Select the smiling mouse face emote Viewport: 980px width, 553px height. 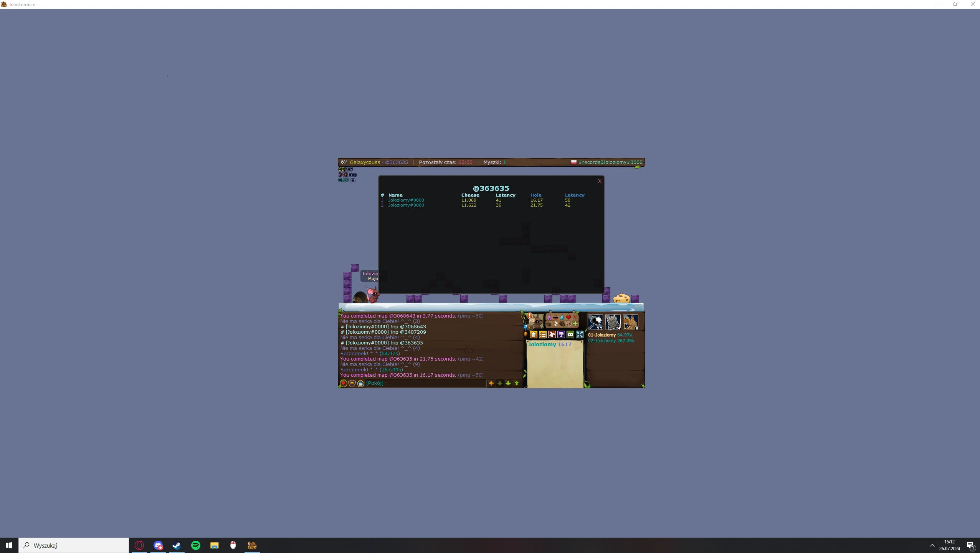click(x=568, y=324)
